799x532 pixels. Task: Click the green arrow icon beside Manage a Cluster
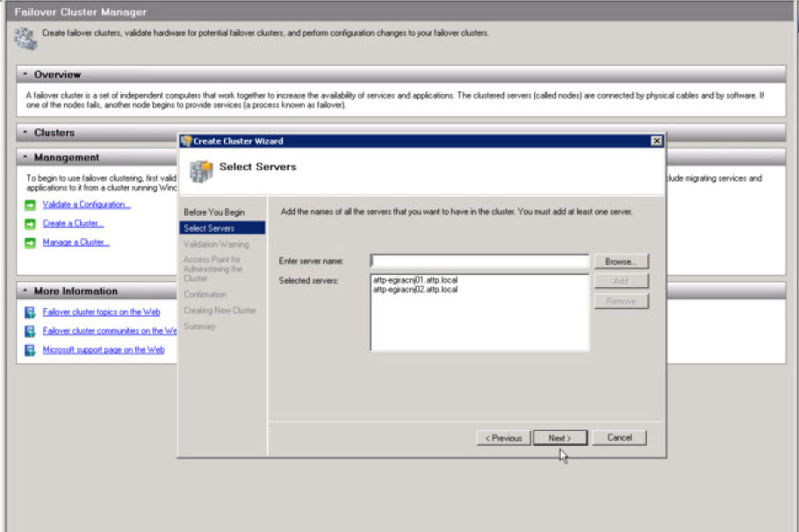pyautogui.click(x=30, y=242)
